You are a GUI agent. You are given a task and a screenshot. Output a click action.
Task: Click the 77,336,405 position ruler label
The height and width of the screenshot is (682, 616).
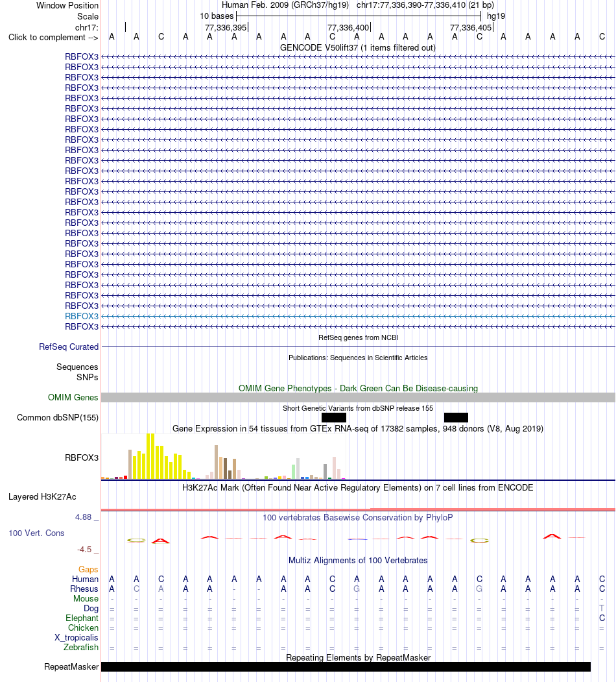[471, 27]
